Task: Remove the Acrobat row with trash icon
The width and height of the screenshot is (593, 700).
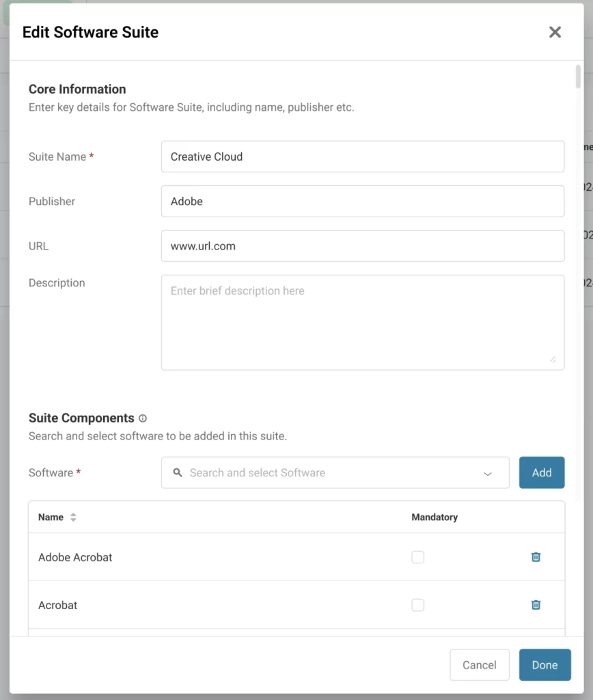Action: coord(536,605)
